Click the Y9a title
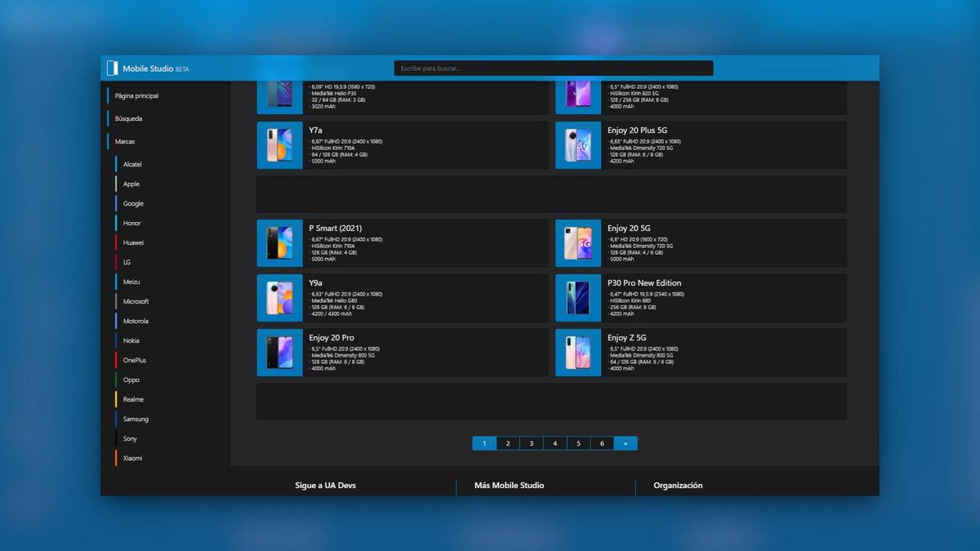 [x=316, y=283]
